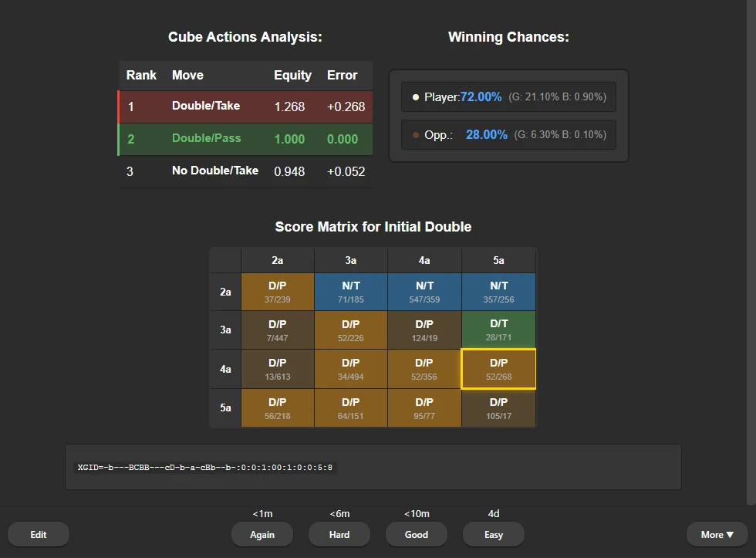This screenshot has height=558, width=756.
Task: Click the D/P 105/17 corner cell
Action: [x=498, y=407]
